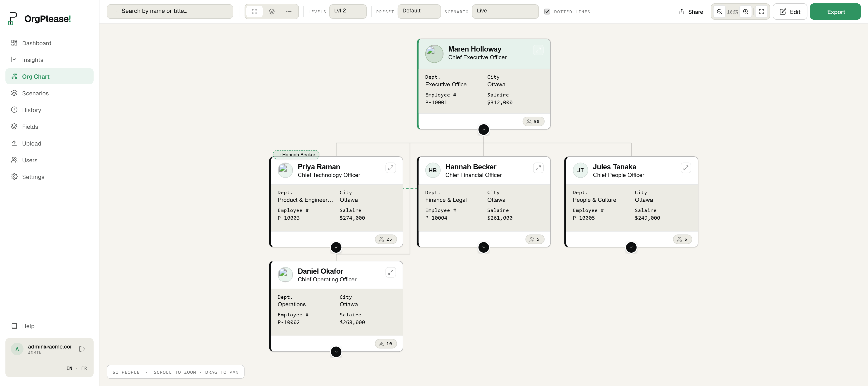Click the 25 reports badge on Priya Raman
The height and width of the screenshot is (386, 868).
(386, 240)
